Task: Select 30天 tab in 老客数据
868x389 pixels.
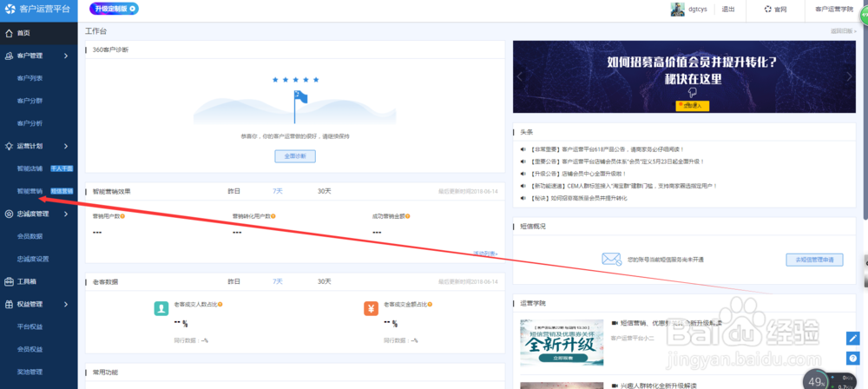Action: coord(325,281)
